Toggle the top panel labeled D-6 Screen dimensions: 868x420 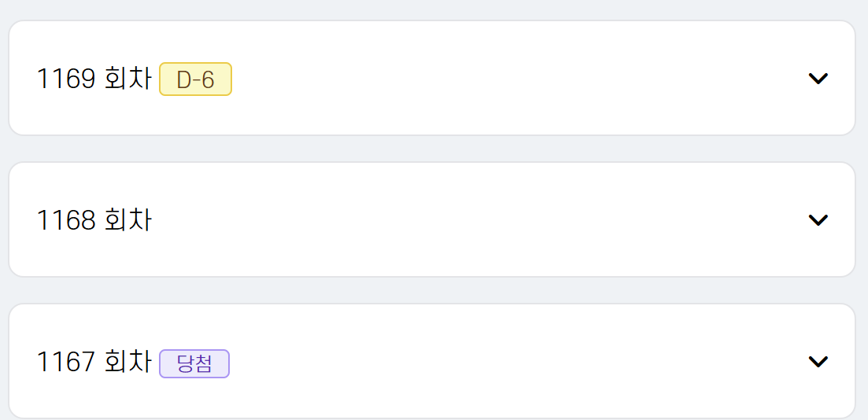coord(818,79)
